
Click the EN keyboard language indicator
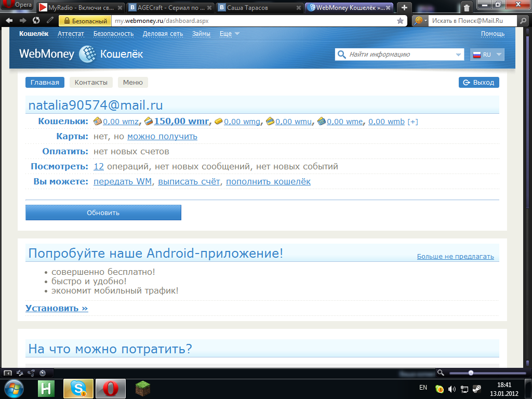423,388
